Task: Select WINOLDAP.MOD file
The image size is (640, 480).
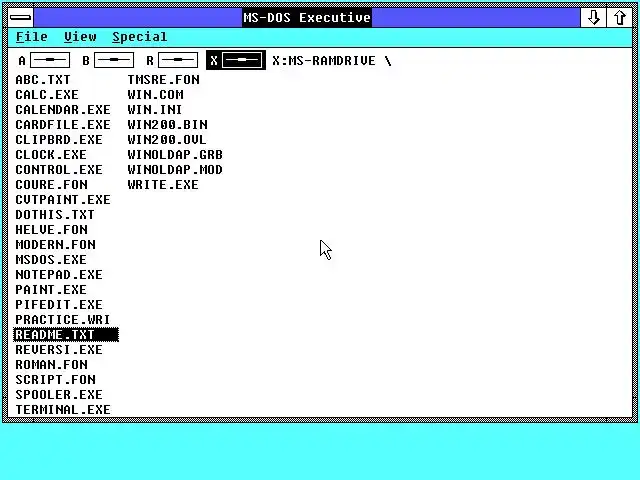Action: pos(175,170)
